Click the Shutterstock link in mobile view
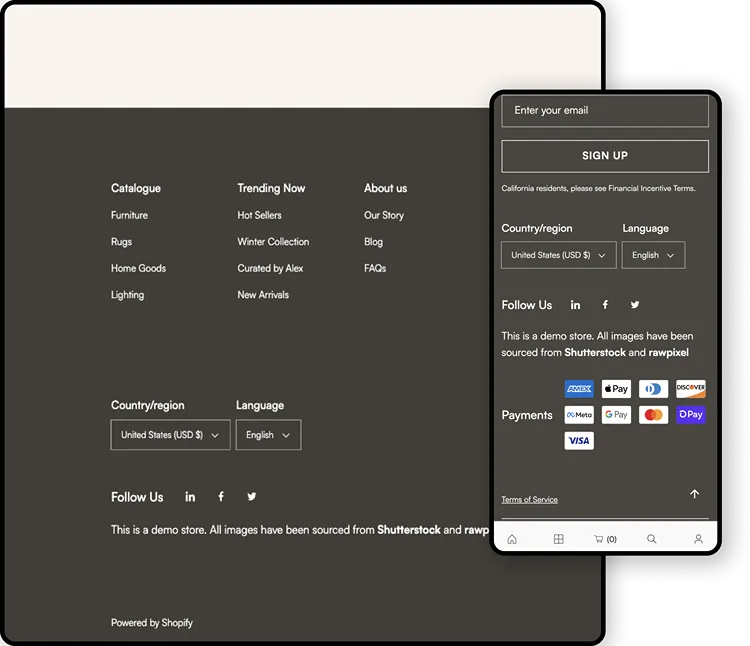Image resolution: width=750 pixels, height=646 pixels. [595, 352]
